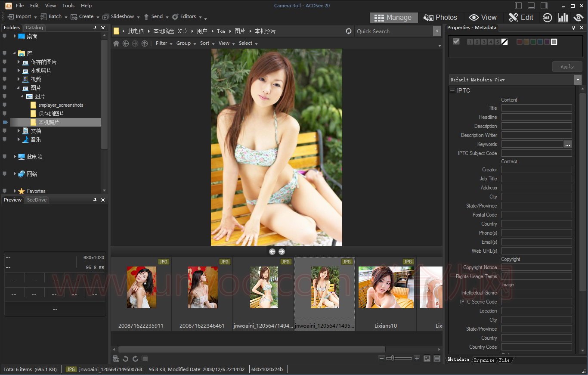The image size is (588, 375).
Task: Switch to Edit mode
Action: pyautogui.click(x=521, y=18)
